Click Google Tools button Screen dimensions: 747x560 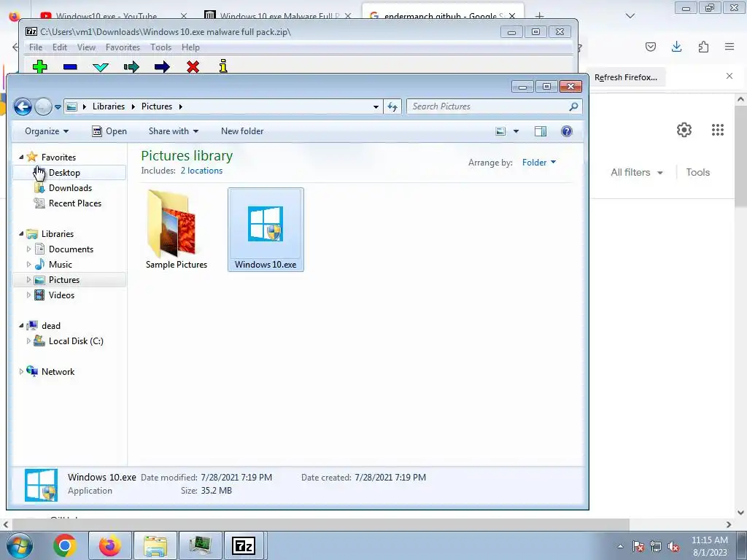coord(698,172)
